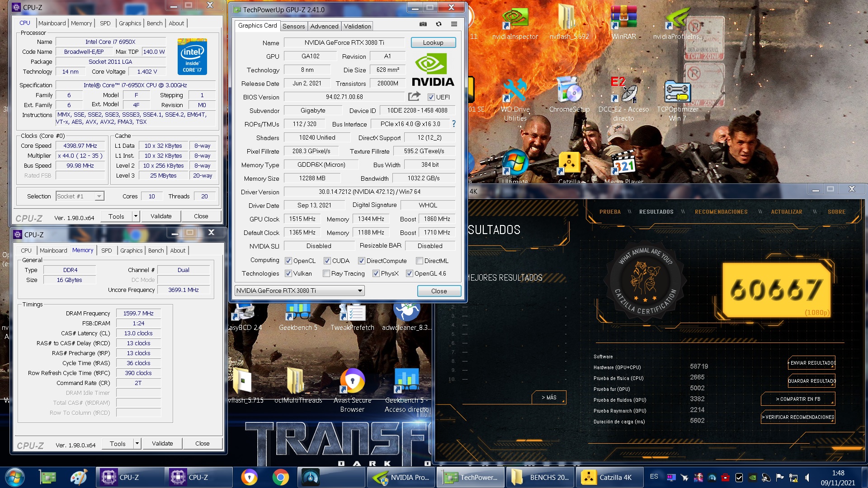Click the GPU-Z Close button

point(439,291)
